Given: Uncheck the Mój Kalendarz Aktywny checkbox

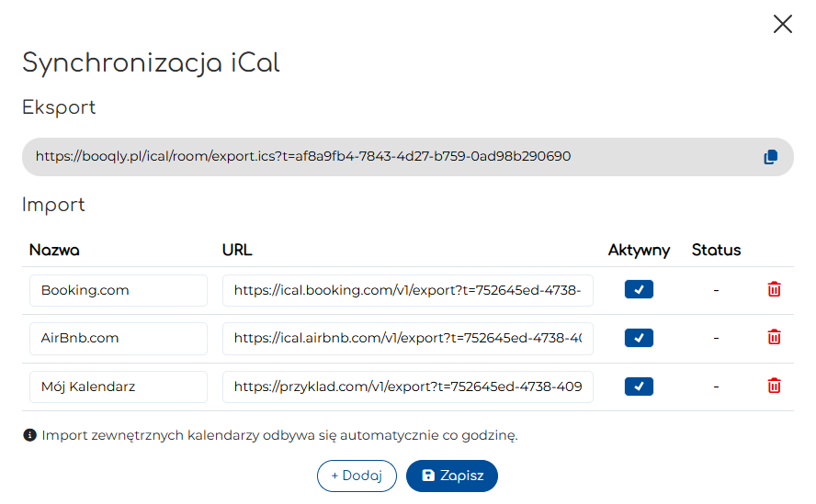Looking at the screenshot, I should (x=639, y=386).
